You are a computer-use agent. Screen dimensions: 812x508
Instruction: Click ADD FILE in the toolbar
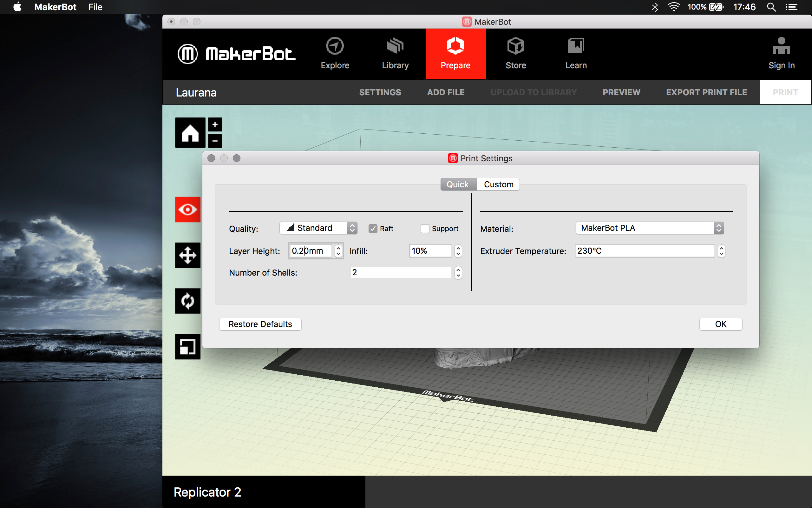point(446,92)
